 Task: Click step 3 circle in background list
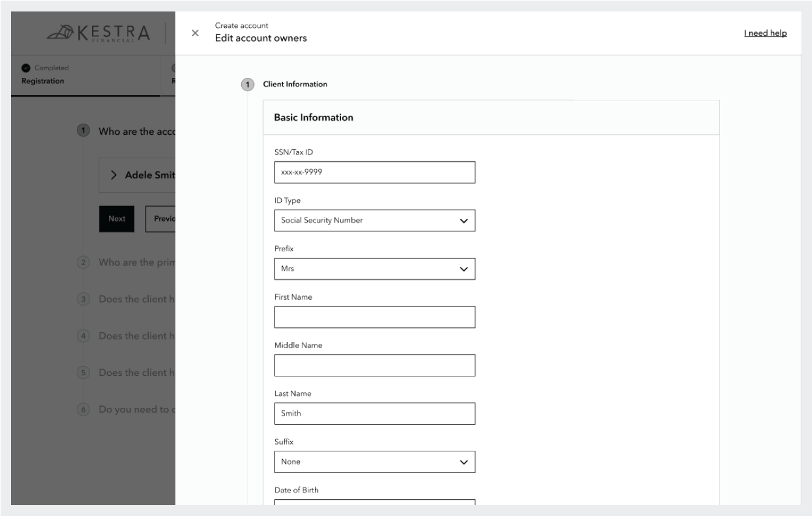[83, 299]
